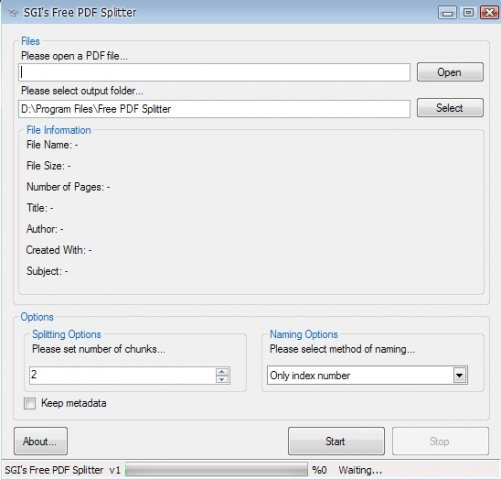
Task: Click the 'Splitting Options' group heading
Action: pyautogui.click(x=67, y=334)
